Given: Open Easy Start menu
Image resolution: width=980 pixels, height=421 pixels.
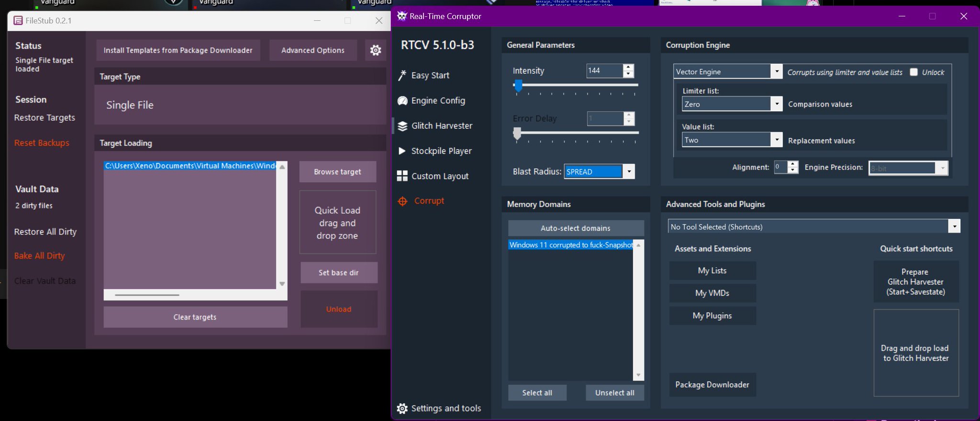Looking at the screenshot, I should [430, 75].
